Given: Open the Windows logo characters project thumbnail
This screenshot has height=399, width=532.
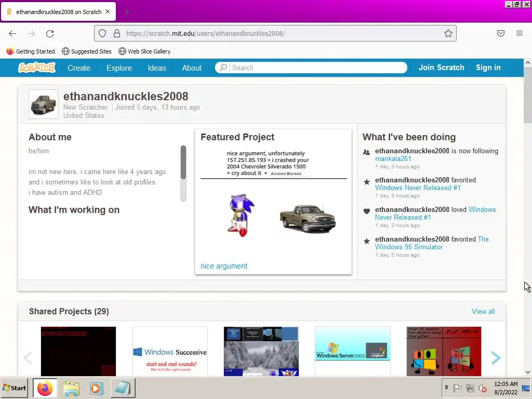Looking at the screenshot, I should click(x=444, y=351).
